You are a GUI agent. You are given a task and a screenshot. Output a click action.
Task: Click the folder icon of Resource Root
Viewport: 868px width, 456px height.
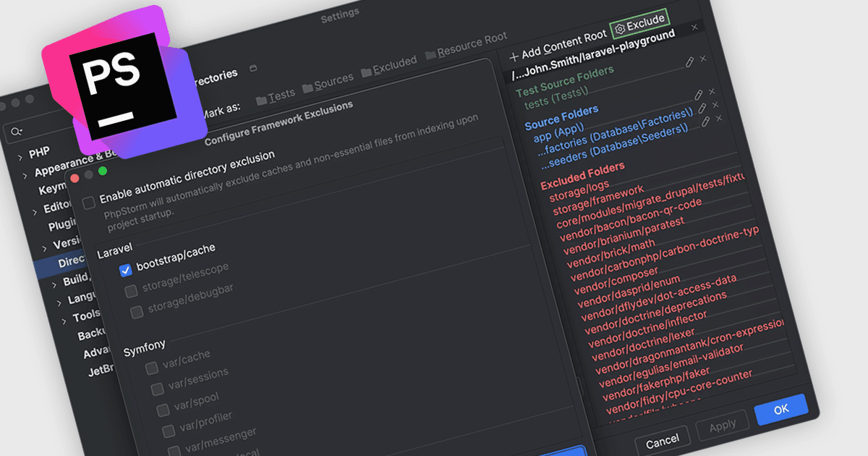[431, 54]
